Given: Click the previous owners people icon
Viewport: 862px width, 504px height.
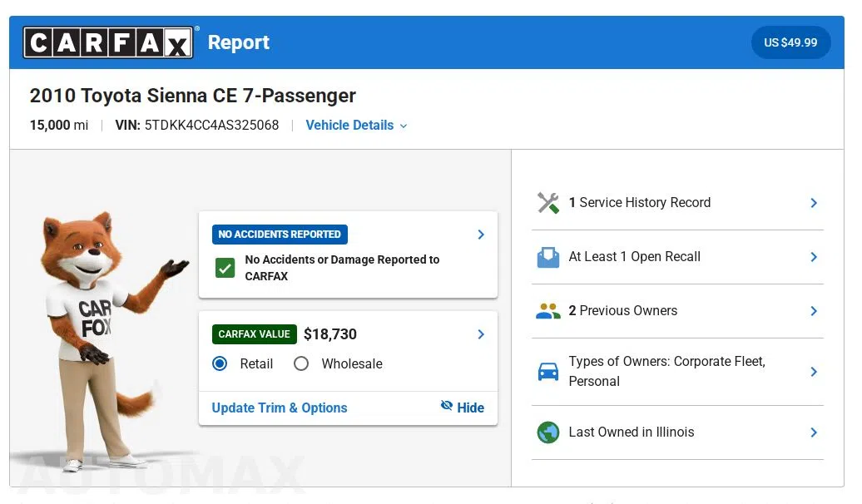Looking at the screenshot, I should click(548, 311).
